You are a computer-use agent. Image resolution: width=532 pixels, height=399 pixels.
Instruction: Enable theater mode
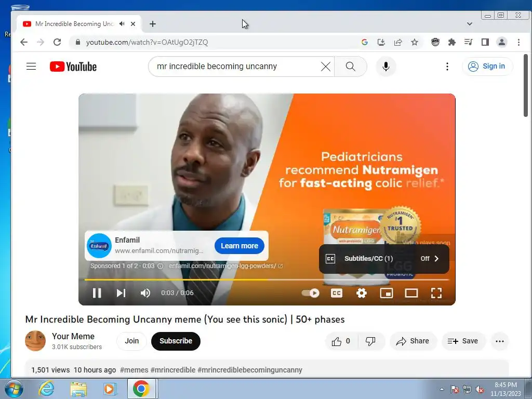[411, 293]
